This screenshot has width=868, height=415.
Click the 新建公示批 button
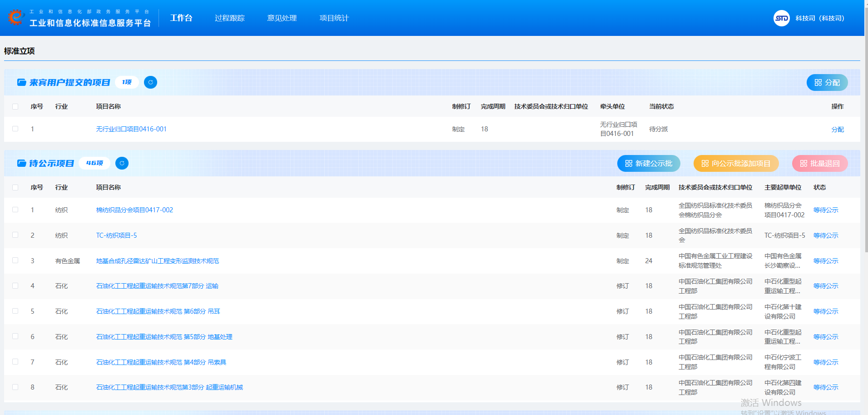[649, 163]
